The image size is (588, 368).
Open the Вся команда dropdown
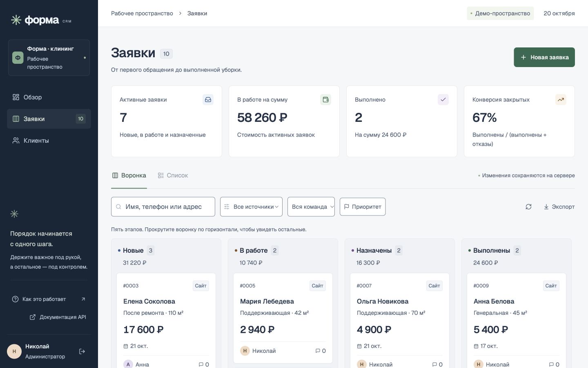[311, 207]
